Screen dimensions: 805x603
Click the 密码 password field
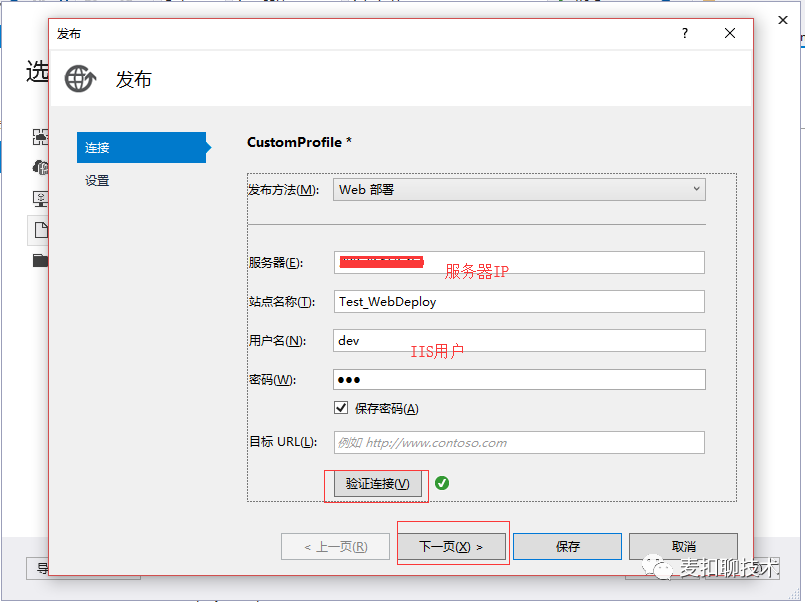pos(519,380)
